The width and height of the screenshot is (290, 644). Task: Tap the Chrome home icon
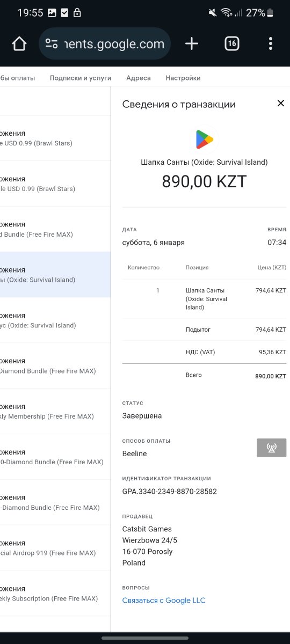(x=19, y=44)
